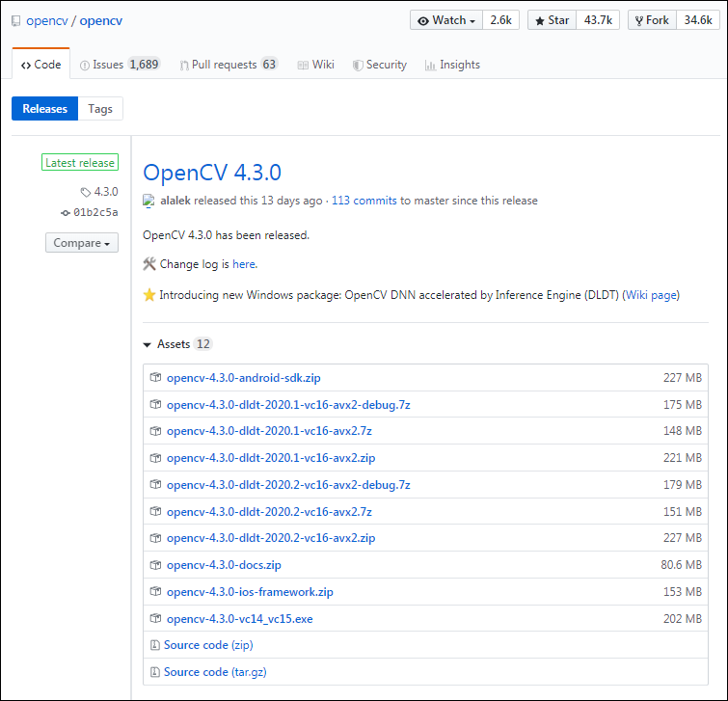Screen dimensions: 728x701
Task: Click the package icon for opencv-4.3.0-android-sdk.zip
Action: [x=155, y=377]
